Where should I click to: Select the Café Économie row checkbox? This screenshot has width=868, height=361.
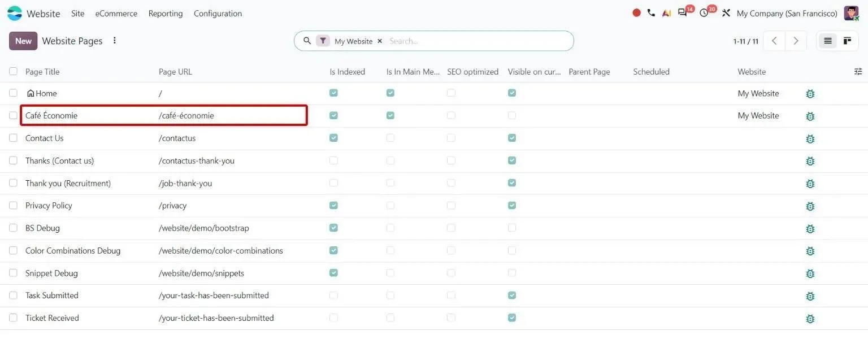click(13, 115)
